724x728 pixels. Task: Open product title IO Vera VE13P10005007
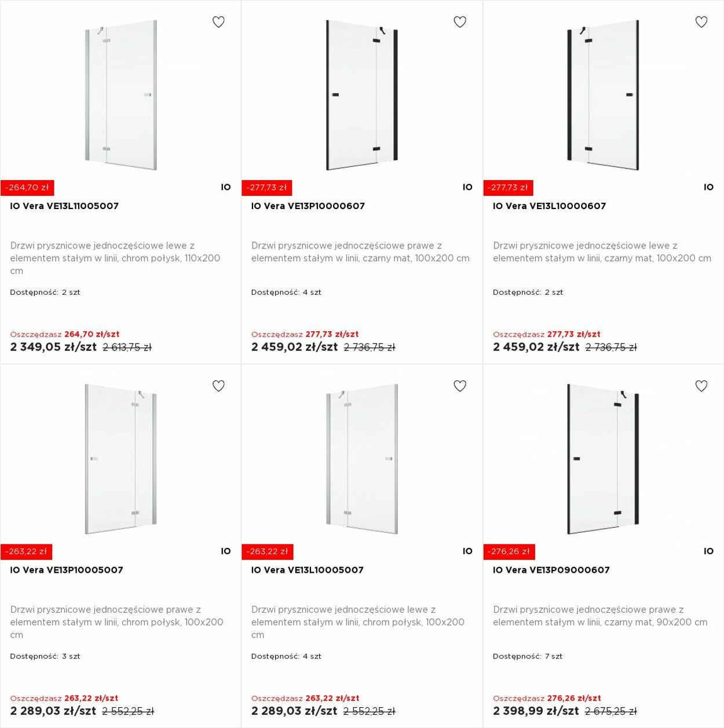click(x=67, y=570)
